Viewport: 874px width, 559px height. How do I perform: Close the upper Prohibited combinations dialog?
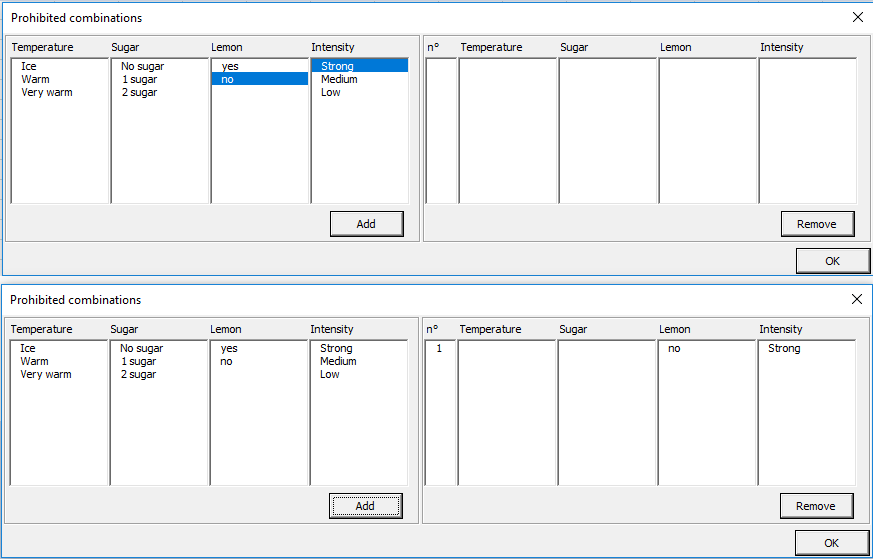[x=857, y=17]
